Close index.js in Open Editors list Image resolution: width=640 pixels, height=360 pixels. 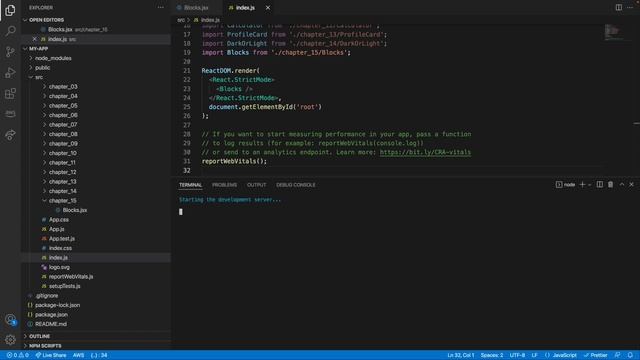(x=34, y=39)
